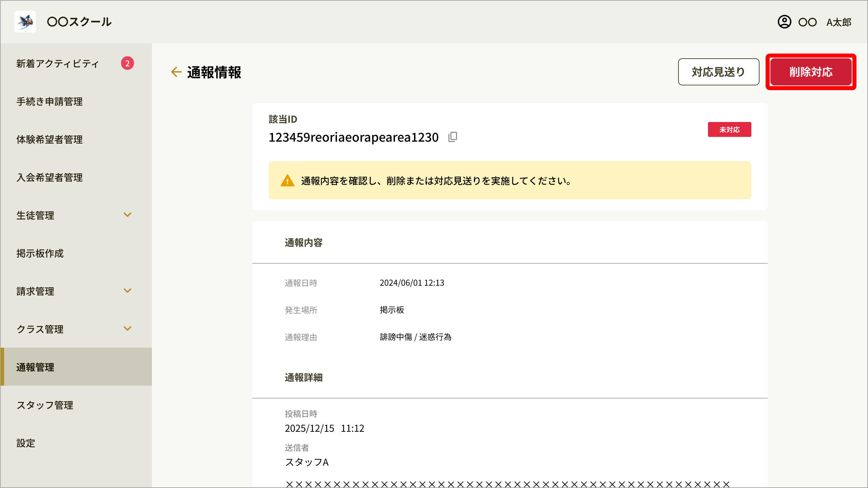Go back using the arrow beside 通報情報
868x488 pixels.
point(176,72)
